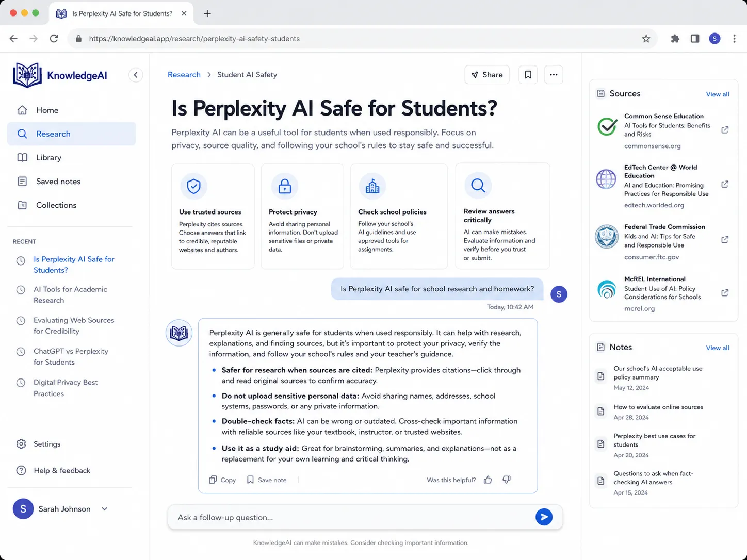Bookmark this research page
The width and height of the screenshot is (747, 560).
coord(528,75)
